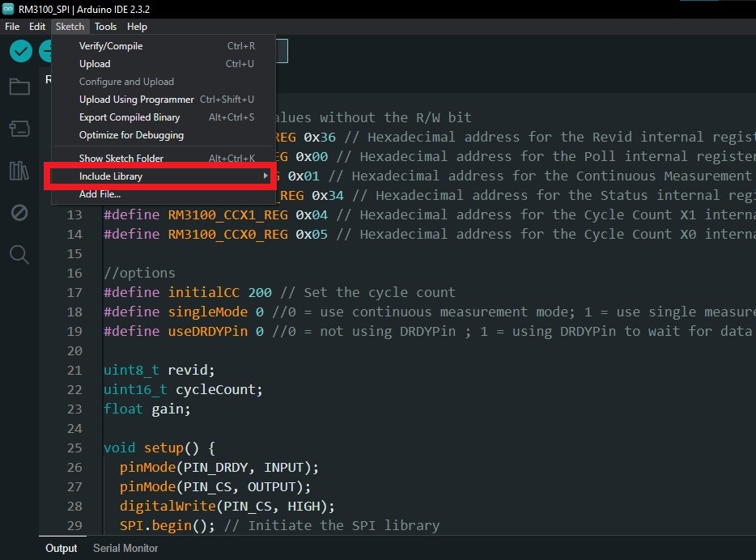Screen dimensions: 756x560
Task: Click the HIGH constant on line 28
Action: click(x=304, y=506)
